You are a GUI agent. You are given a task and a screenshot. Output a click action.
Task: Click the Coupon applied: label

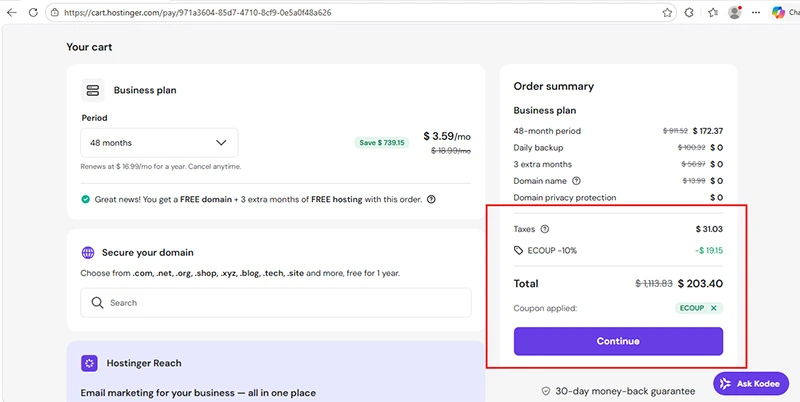(545, 308)
